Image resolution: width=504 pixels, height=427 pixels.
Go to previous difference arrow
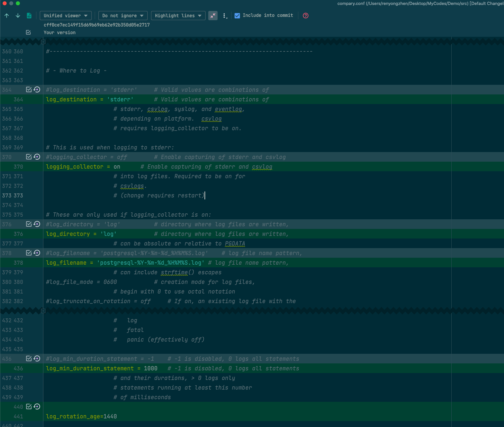[x=7, y=16]
